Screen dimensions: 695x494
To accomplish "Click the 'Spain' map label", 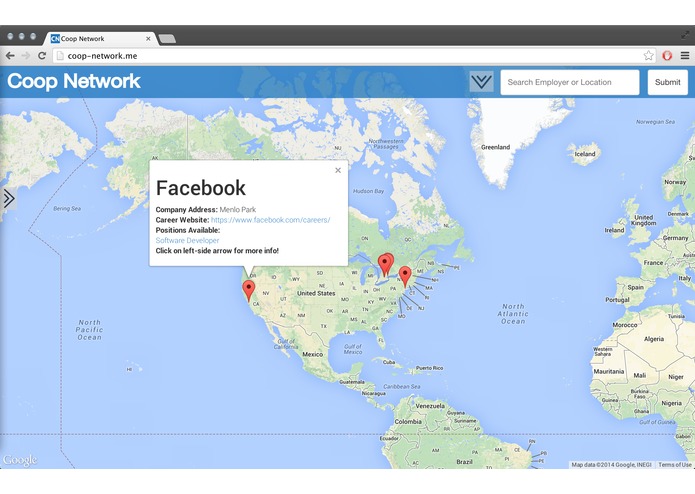I will point(636,287).
